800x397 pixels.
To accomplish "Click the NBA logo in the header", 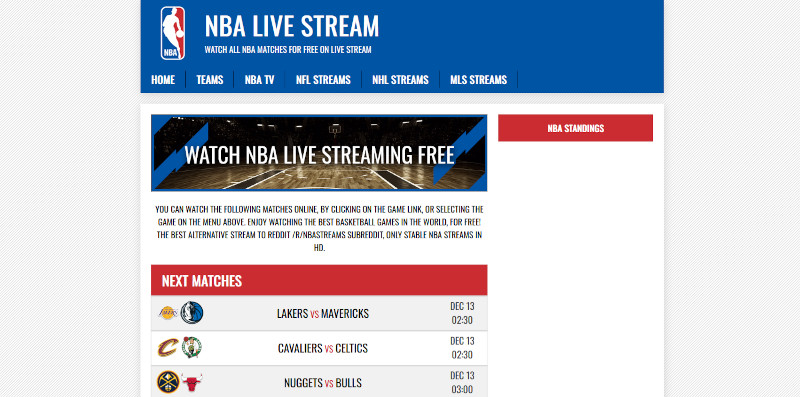I will (173, 33).
